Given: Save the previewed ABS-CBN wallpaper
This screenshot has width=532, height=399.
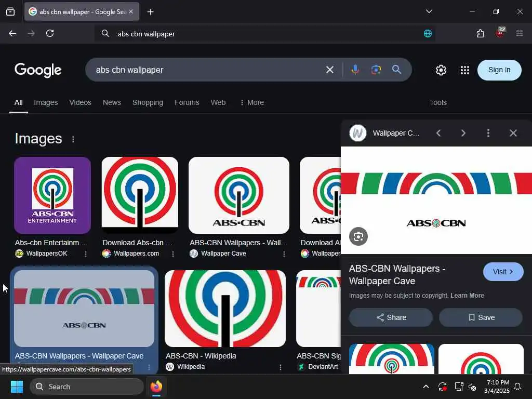Looking at the screenshot, I should pos(481,317).
